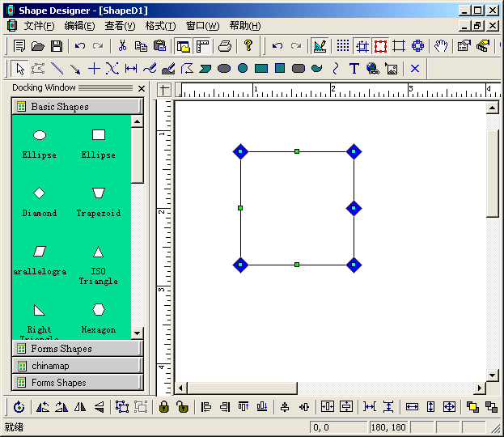The height and width of the screenshot is (437, 504).
Task: Open the 文件(F) menu
Action: (39, 26)
